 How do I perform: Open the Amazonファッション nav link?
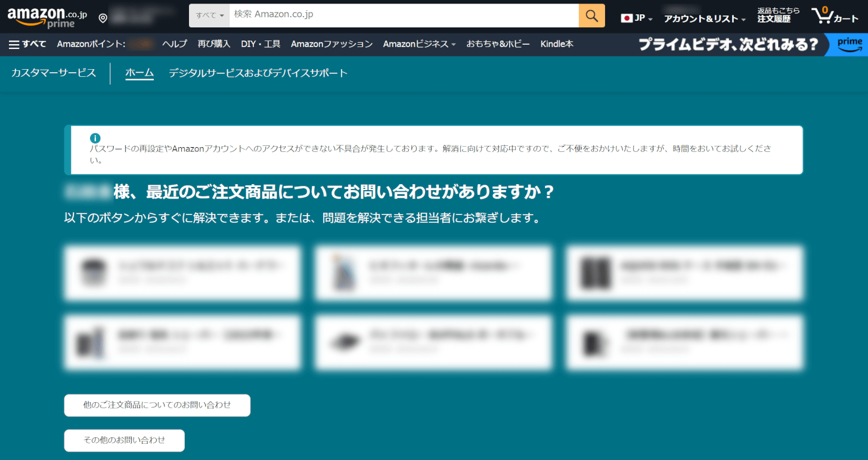click(x=331, y=44)
